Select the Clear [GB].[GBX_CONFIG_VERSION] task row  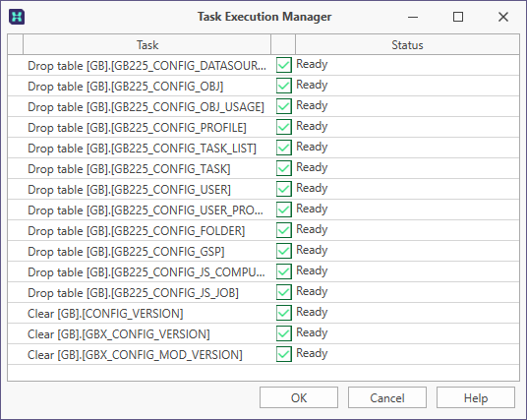click(263, 333)
